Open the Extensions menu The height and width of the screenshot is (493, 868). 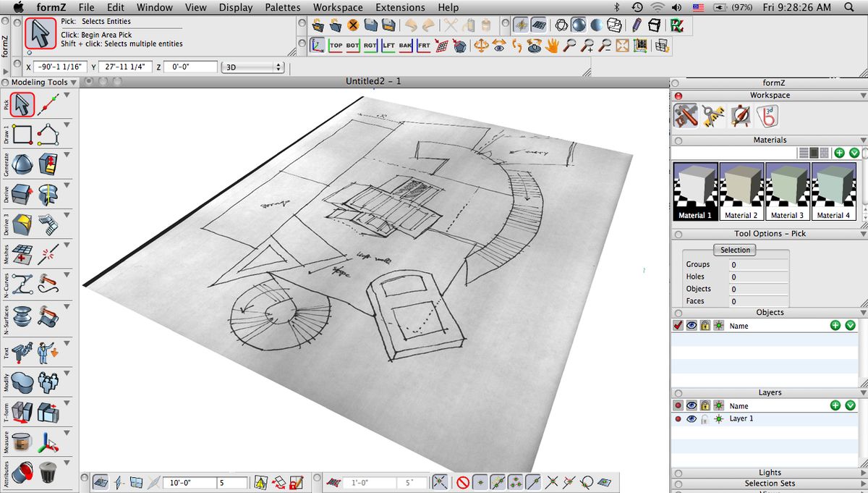pos(400,7)
